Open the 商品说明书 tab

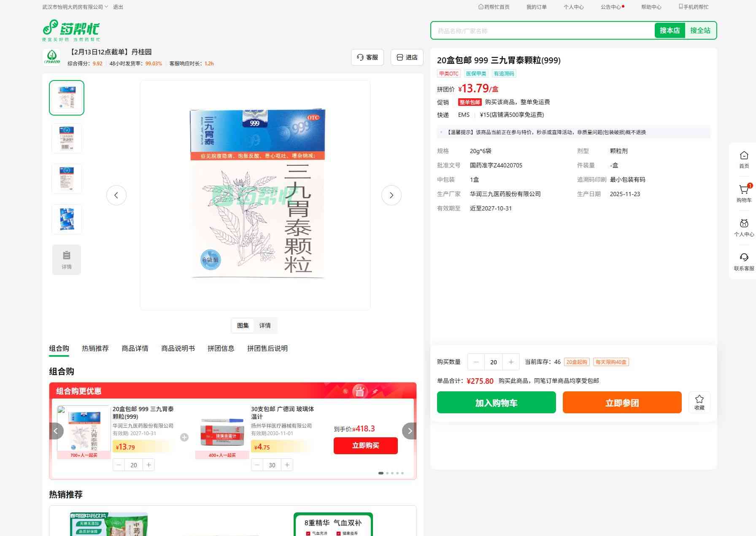coord(178,348)
